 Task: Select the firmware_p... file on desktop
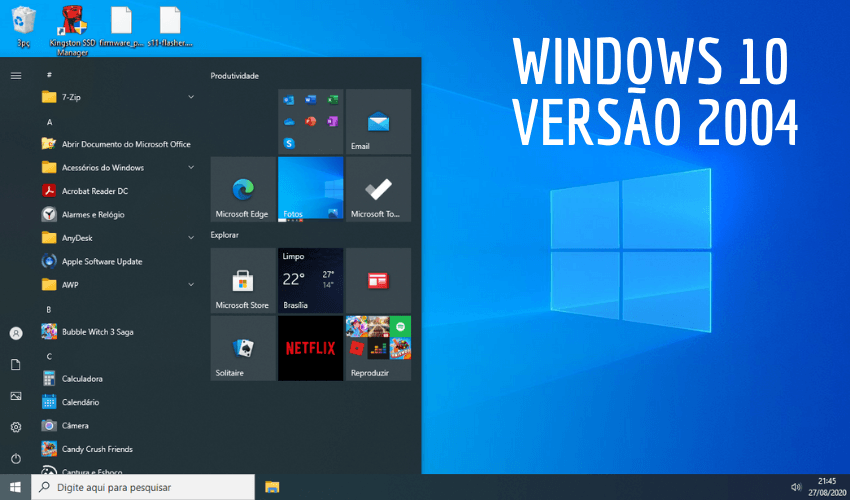click(121, 26)
